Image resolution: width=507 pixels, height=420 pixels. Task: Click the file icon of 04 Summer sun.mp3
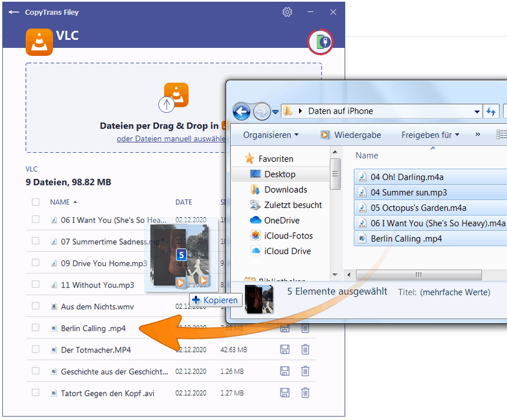[x=362, y=192]
